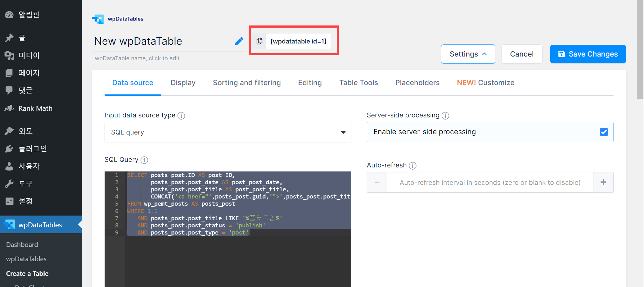Open the 미디어 media icon

[x=9, y=56]
